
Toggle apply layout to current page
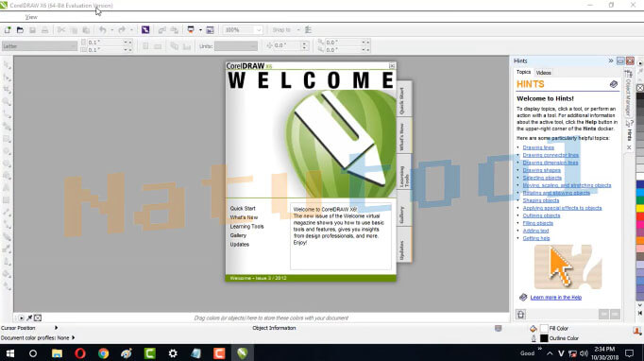pyautogui.click(x=186, y=46)
